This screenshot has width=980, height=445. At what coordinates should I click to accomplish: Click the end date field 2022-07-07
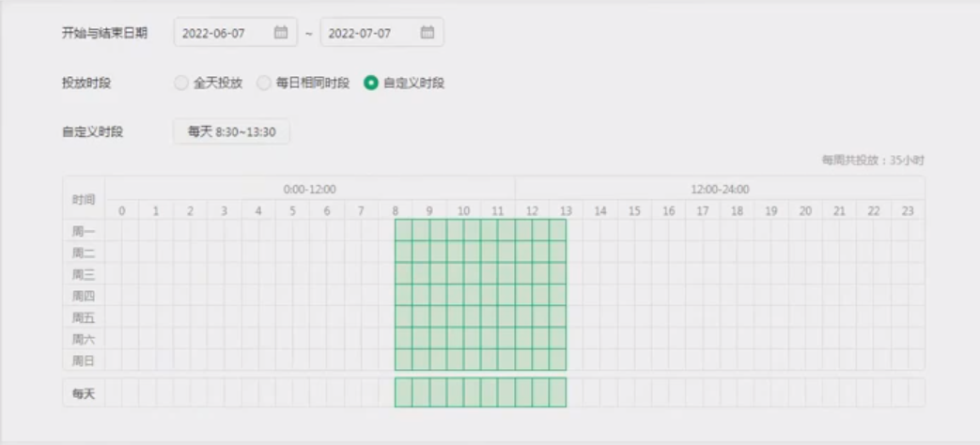pos(381,33)
